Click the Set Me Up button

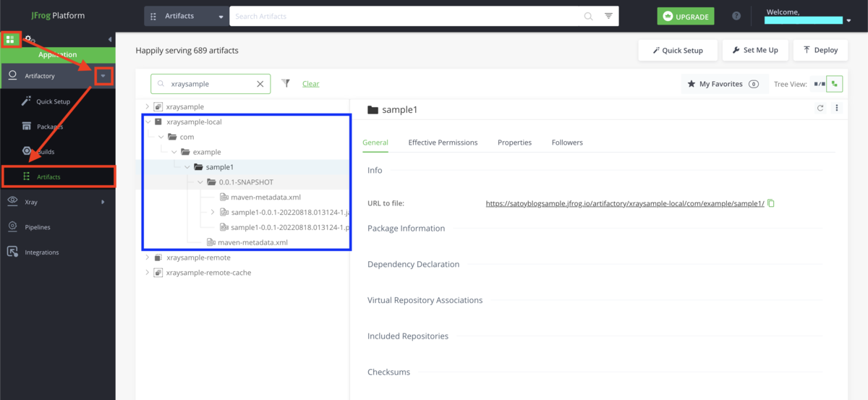[x=754, y=50]
